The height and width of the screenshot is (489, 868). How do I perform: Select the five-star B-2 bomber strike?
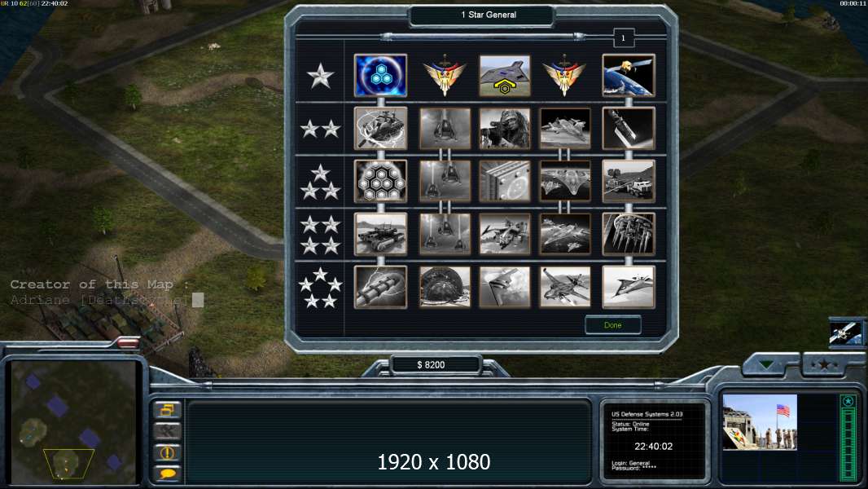504,287
